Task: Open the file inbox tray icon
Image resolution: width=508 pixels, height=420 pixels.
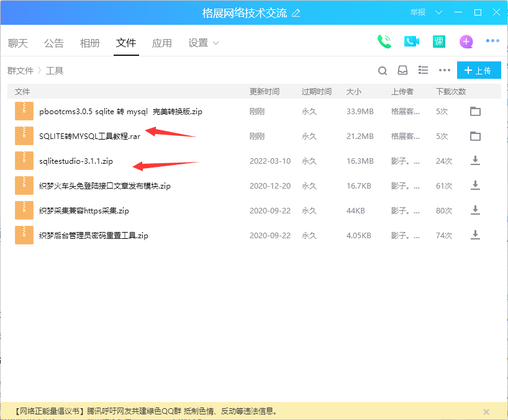Action: (402, 71)
